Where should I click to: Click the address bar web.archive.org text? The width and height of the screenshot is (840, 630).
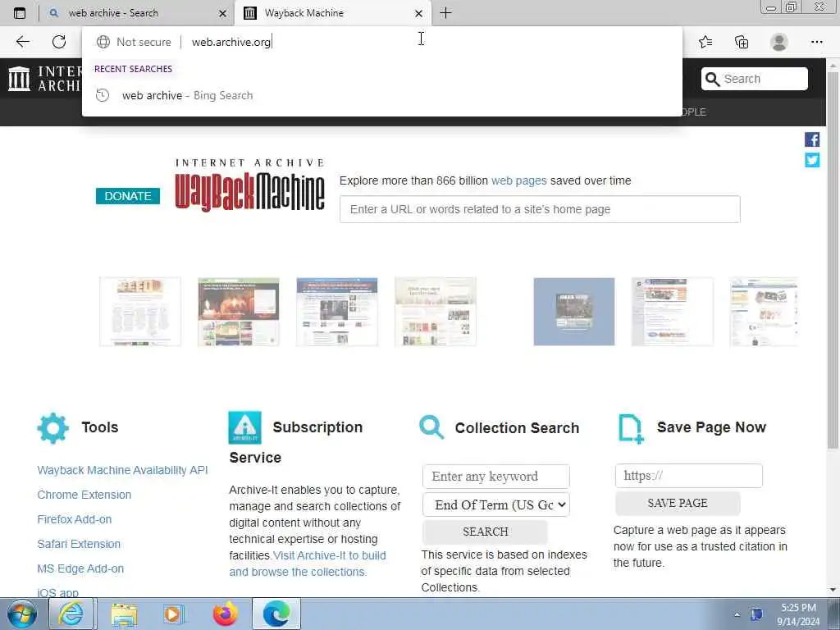(231, 42)
